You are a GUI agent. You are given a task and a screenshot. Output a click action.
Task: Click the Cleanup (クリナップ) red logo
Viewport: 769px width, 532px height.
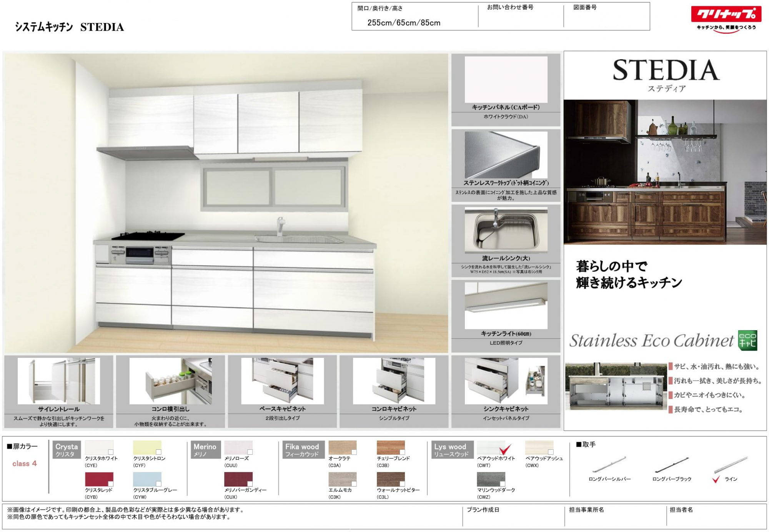click(726, 15)
